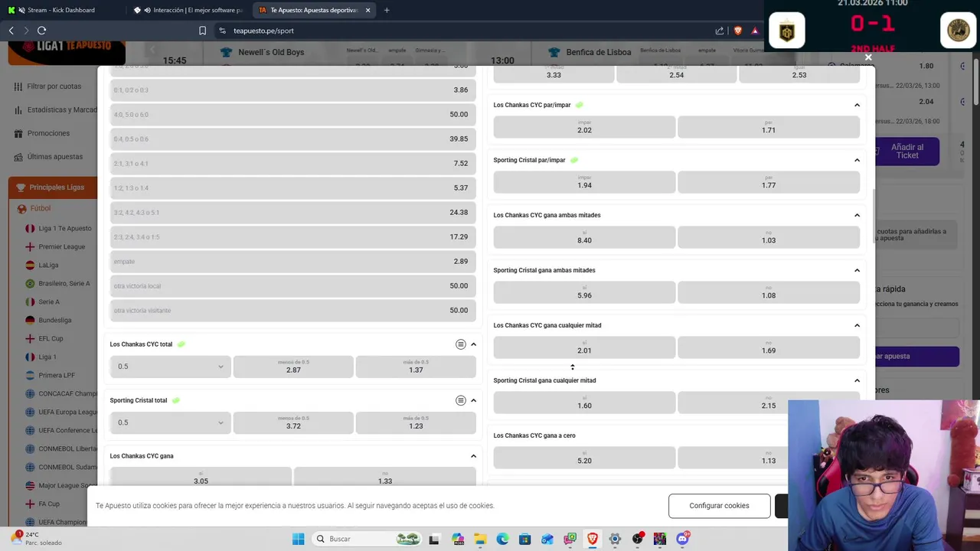Open the share icon in address bar
The height and width of the screenshot is (551, 980).
(720, 31)
